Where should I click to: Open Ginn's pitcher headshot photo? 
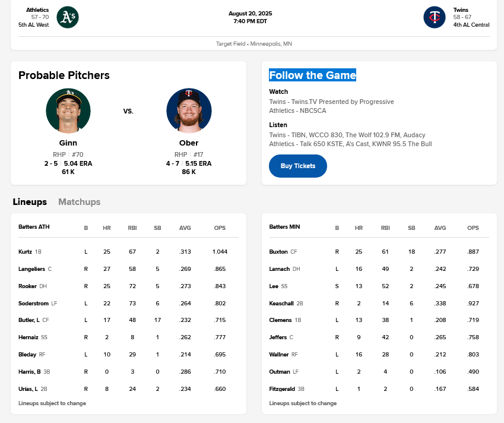click(68, 111)
